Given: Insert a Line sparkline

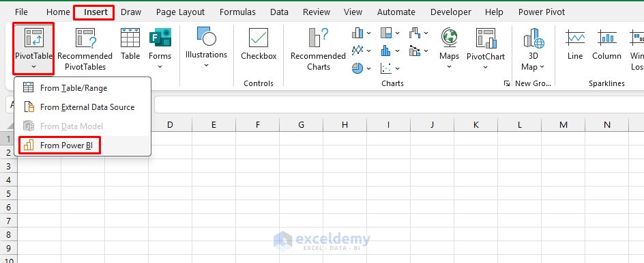Looking at the screenshot, I should [x=575, y=44].
